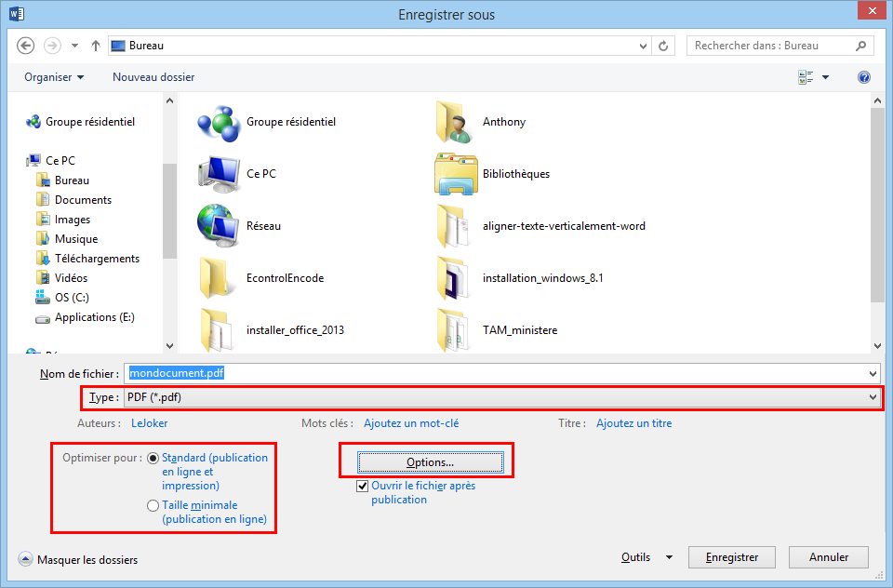Open the Organiser menu
The width and height of the screenshot is (893, 588).
tap(54, 77)
